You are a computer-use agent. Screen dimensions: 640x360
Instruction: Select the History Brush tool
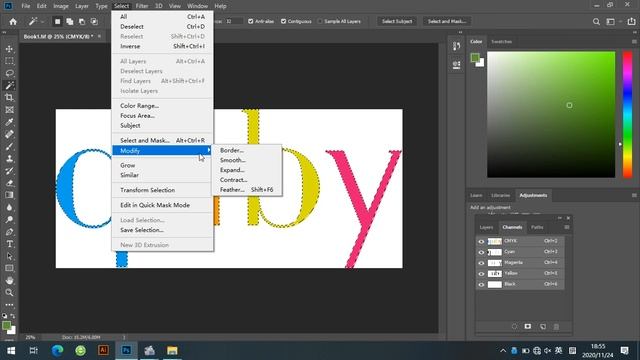(x=9, y=171)
